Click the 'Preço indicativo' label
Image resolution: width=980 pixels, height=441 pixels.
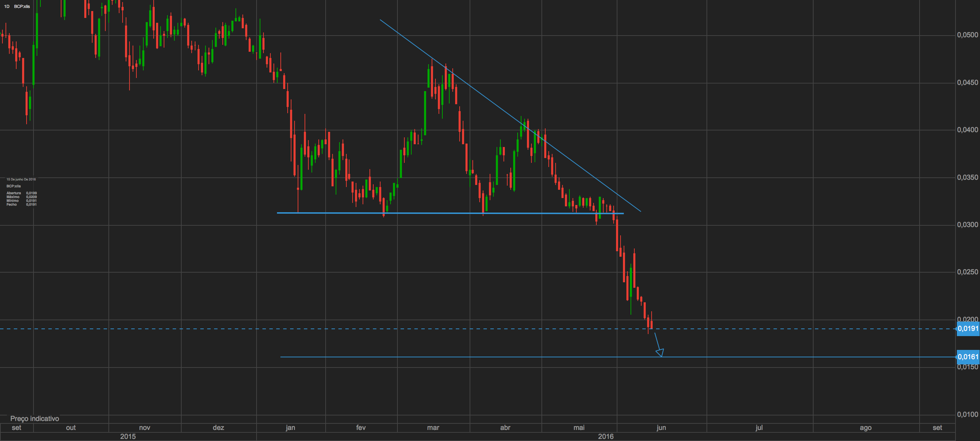(35, 419)
